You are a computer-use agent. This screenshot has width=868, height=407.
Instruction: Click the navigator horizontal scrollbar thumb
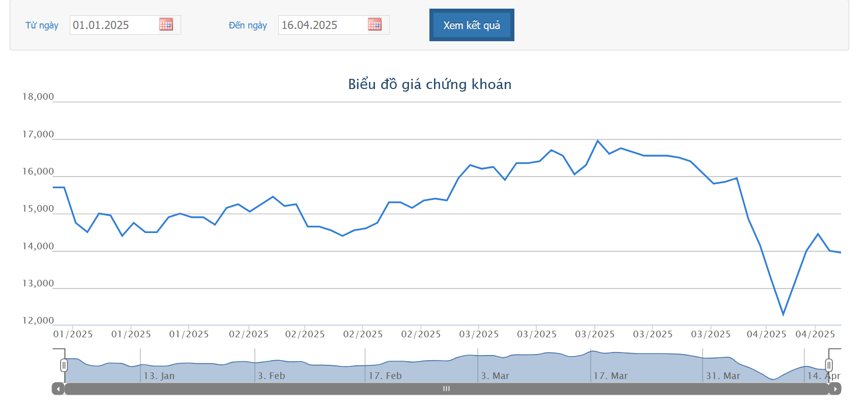pos(447,389)
